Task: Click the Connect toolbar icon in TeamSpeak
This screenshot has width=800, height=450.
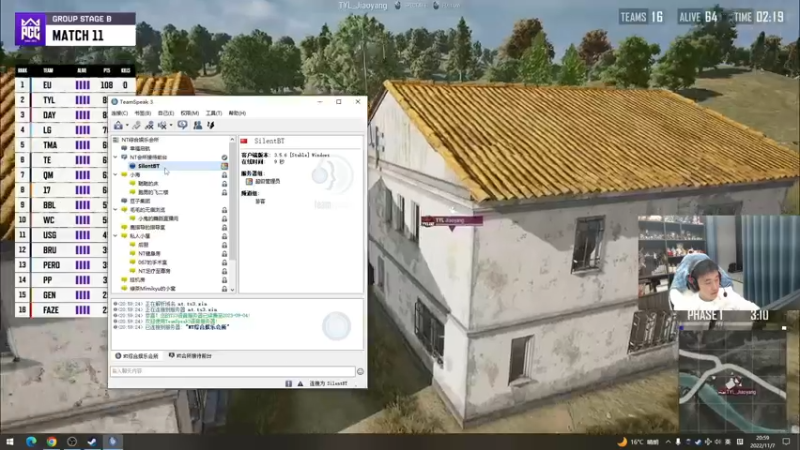Action: (x=118, y=125)
